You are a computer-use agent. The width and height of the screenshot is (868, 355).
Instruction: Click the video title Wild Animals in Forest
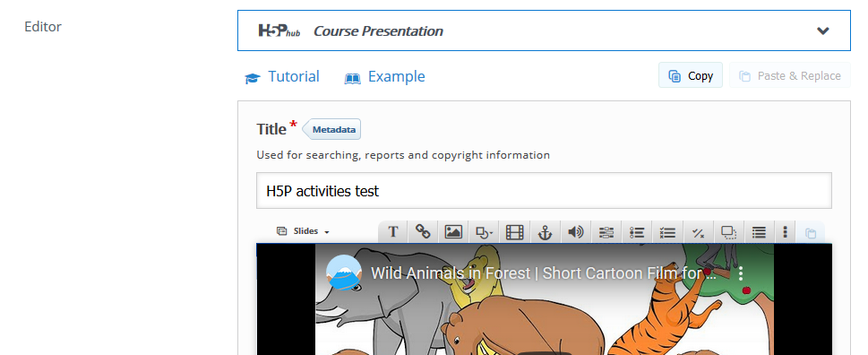(x=544, y=273)
